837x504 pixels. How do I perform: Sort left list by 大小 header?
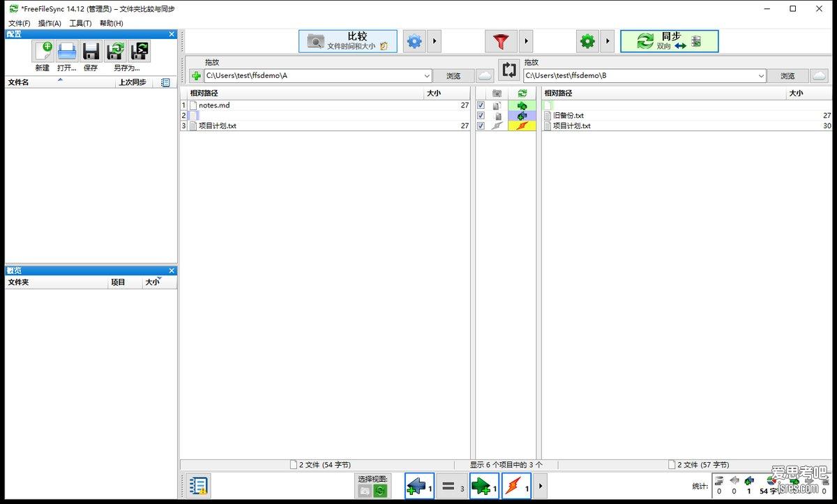click(447, 93)
